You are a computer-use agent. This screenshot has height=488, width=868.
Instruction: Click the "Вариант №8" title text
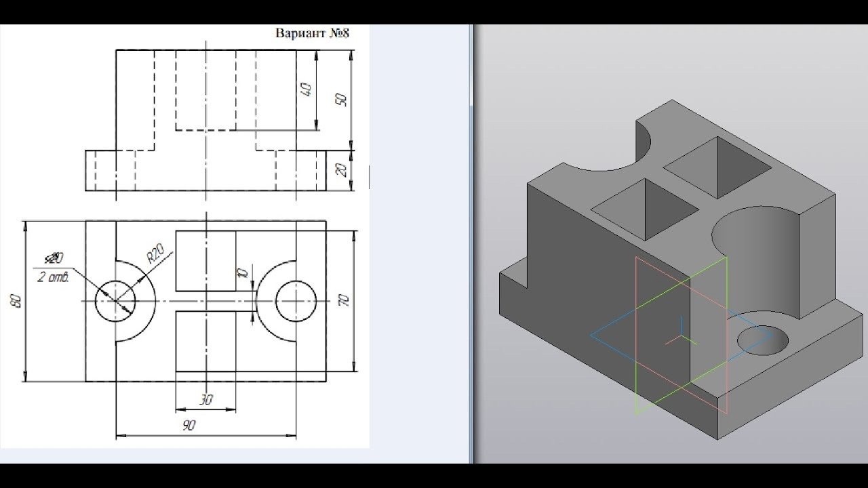[312, 33]
